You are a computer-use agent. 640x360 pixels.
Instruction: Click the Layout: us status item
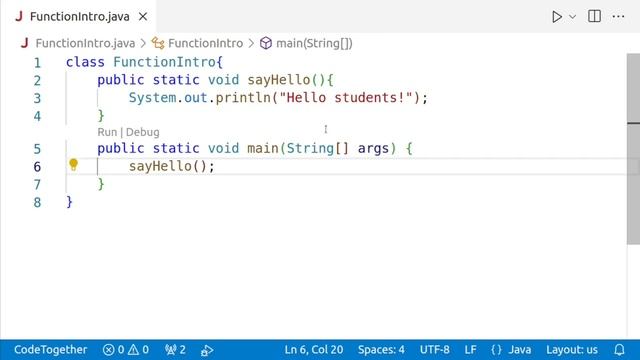572,350
